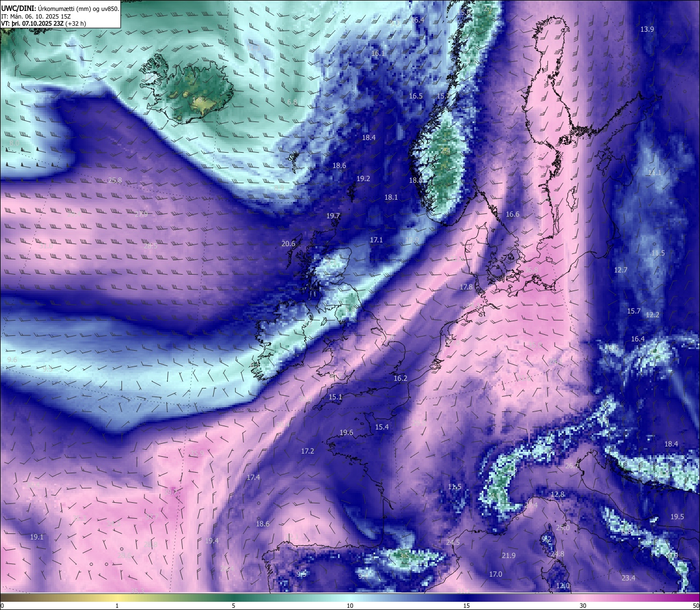Click the 17.4 value on the map
The width and height of the screenshot is (700, 610).
[253, 478]
